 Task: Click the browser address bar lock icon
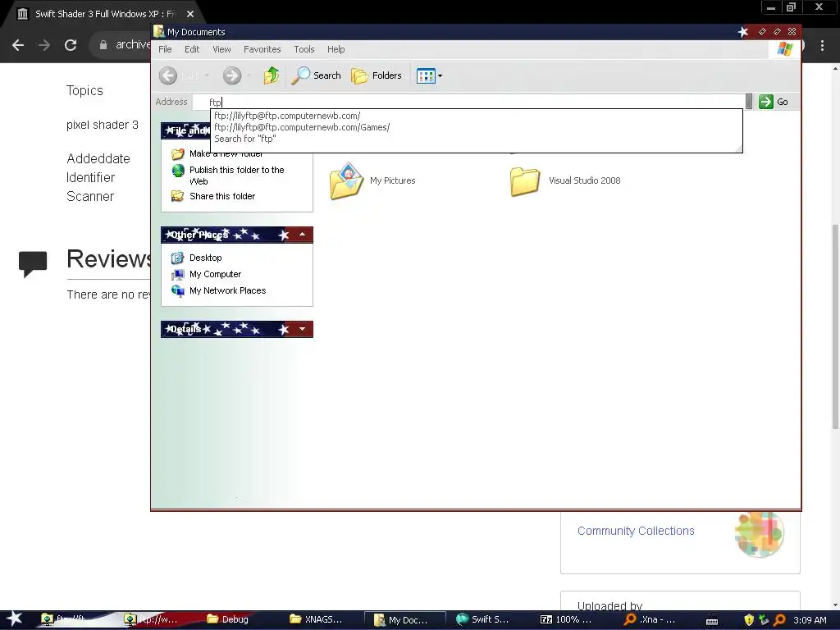tap(103, 45)
